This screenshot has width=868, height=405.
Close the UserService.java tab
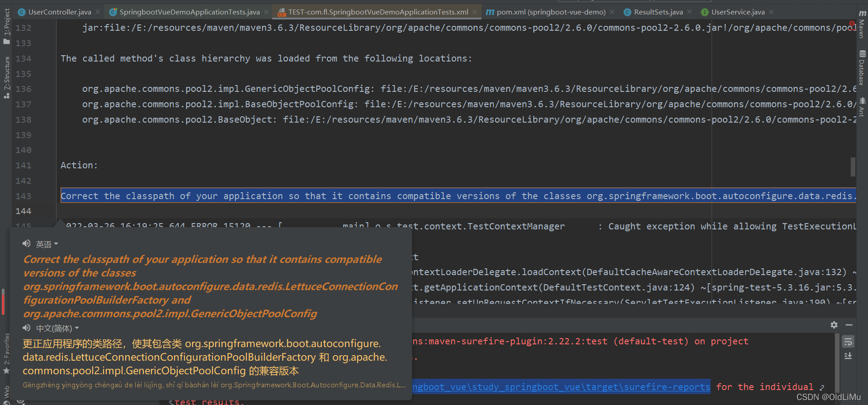click(771, 12)
